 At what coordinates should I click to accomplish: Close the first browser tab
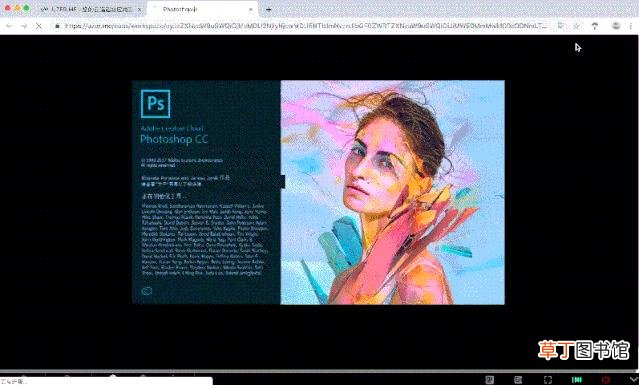tap(139, 9)
